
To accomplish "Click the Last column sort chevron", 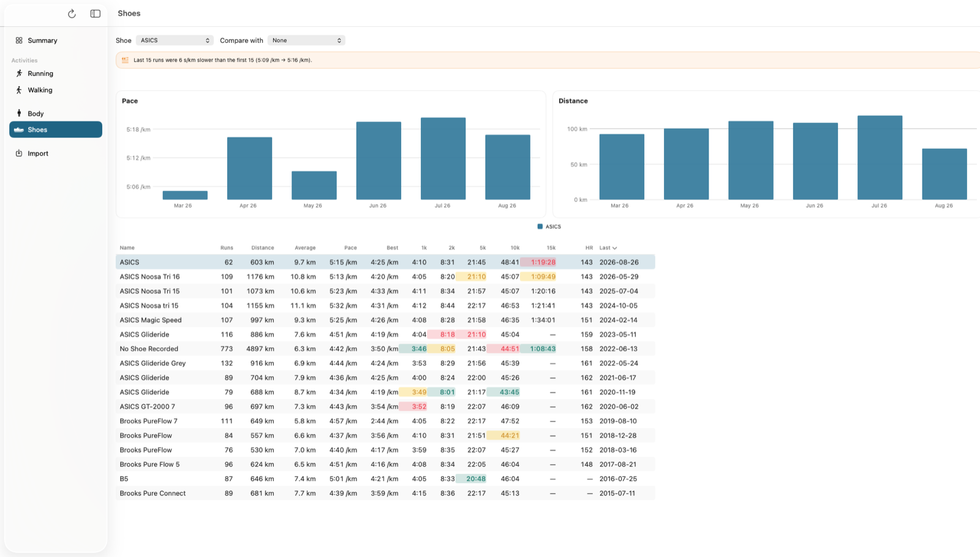I will 614,248.
